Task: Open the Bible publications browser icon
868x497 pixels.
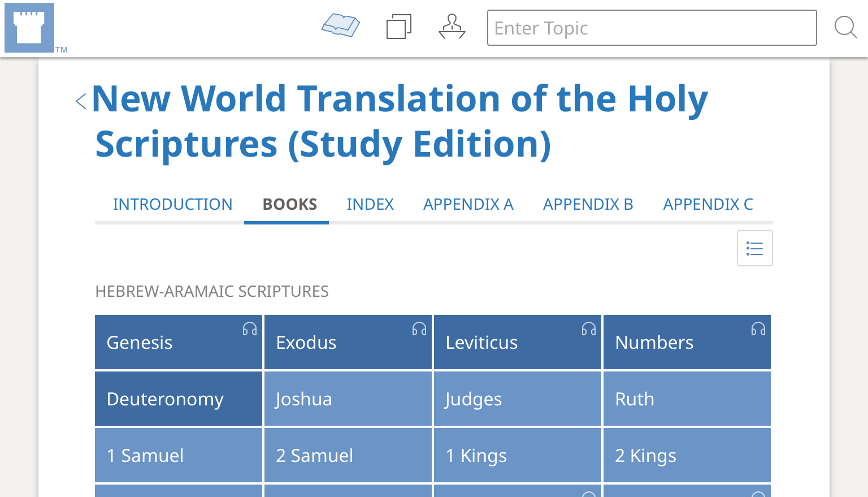Action: coord(340,25)
